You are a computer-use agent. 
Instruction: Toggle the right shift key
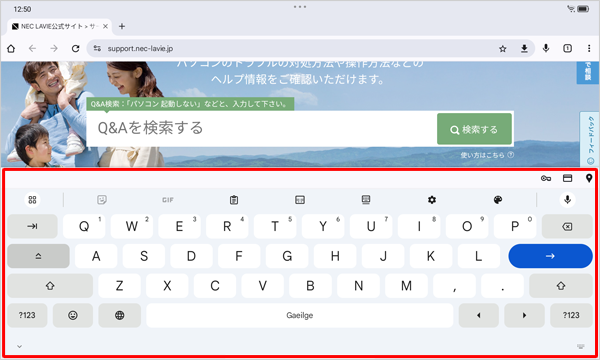click(561, 286)
